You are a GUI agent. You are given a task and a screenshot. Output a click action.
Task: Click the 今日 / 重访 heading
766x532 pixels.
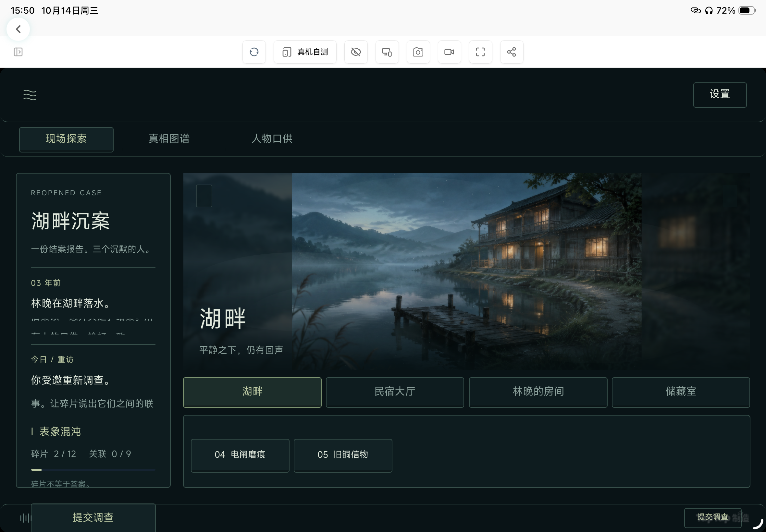52,360
